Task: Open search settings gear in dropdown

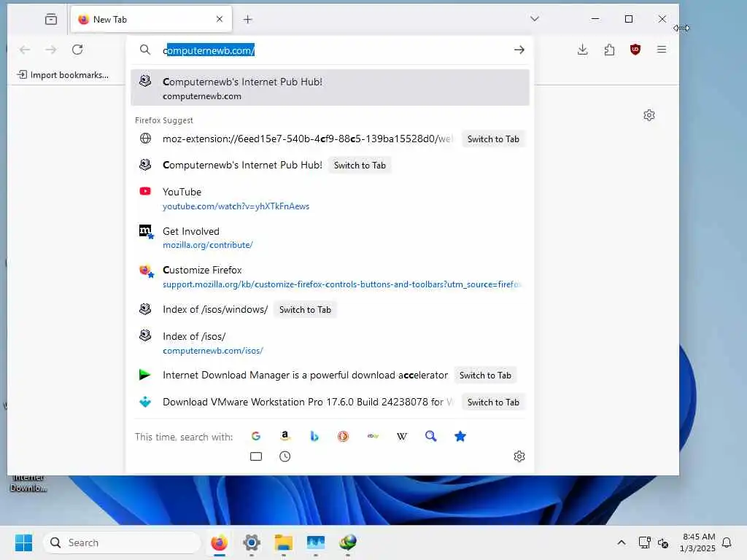Action: (519, 456)
